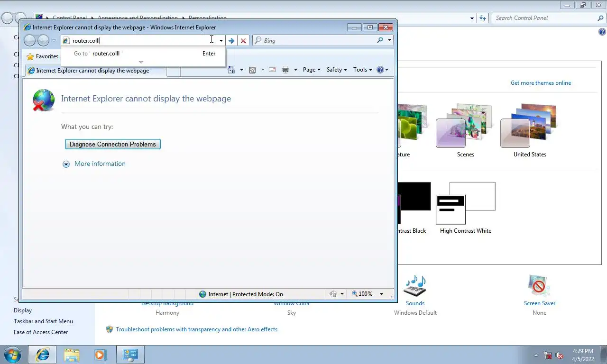Click the 100% zoom level button
Viewport: 607px width, 364px height.
[361, 294]
